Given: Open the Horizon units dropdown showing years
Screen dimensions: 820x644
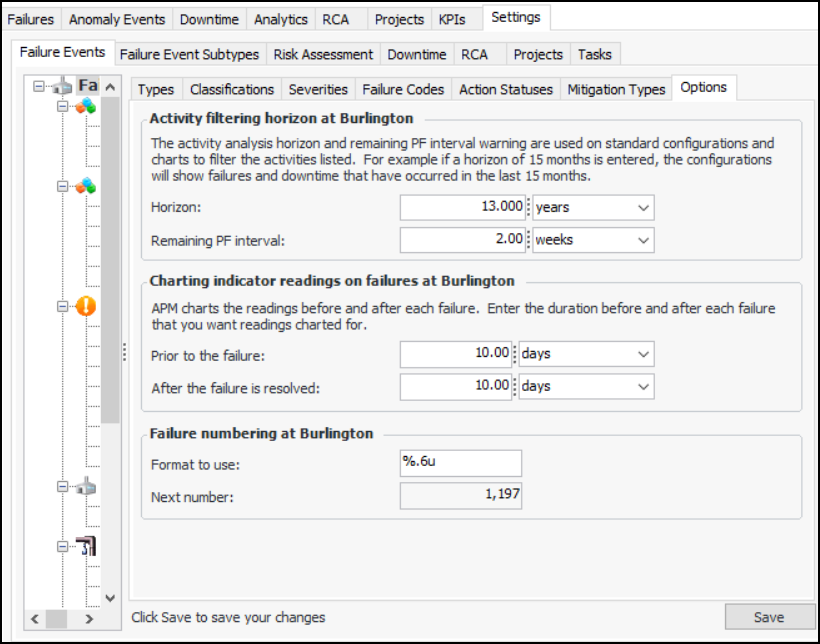Looking at the screenshot, I should pyautogui.click(x=642, y=208).
